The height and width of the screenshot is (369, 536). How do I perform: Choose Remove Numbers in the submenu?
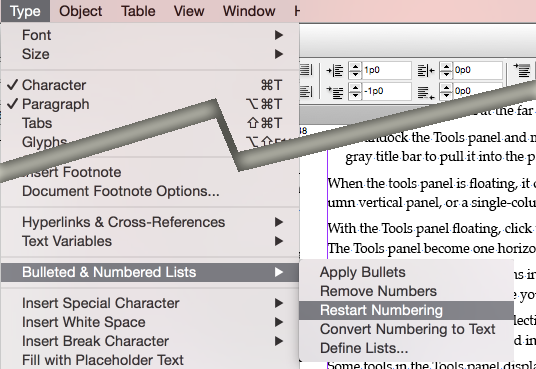[x=406, y=291]
